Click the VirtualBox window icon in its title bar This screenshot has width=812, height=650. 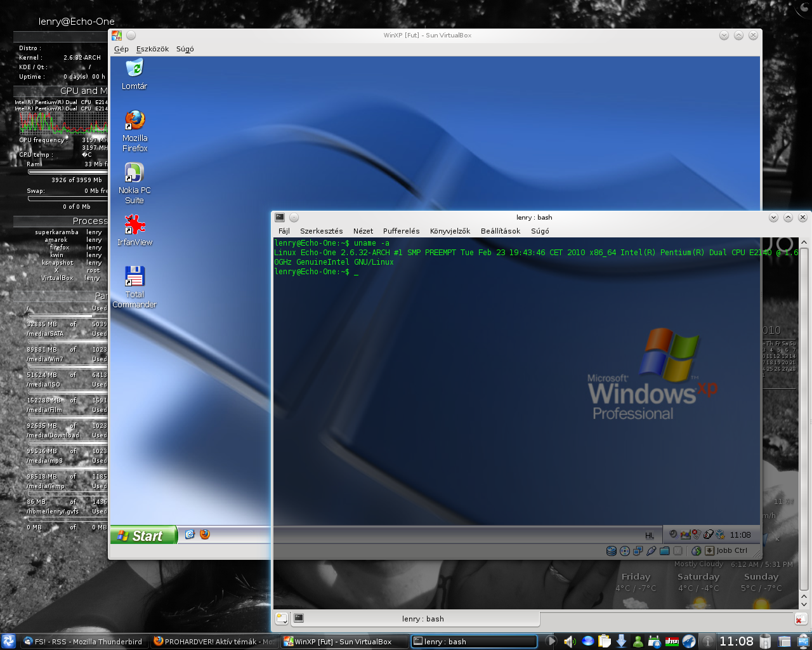click(x=117, y=36)
